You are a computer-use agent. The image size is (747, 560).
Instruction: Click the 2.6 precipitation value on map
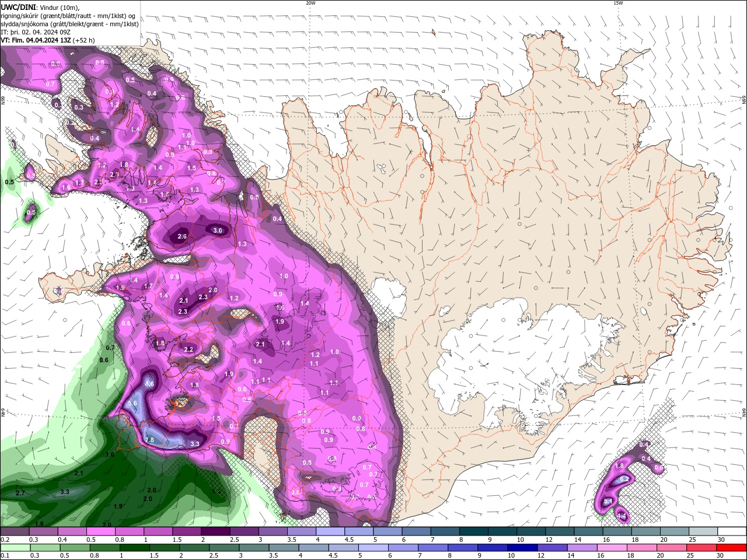coord(182,236)
